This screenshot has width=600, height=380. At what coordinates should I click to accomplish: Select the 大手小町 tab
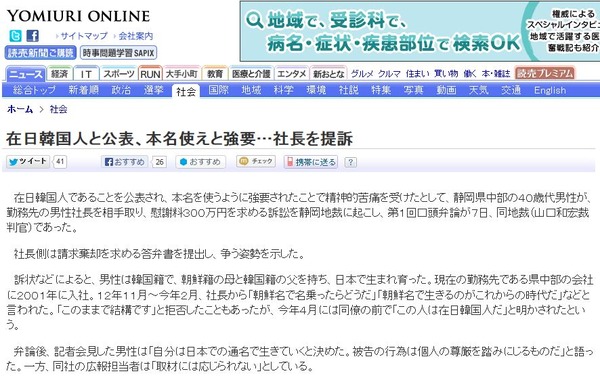tap(182, 73)
